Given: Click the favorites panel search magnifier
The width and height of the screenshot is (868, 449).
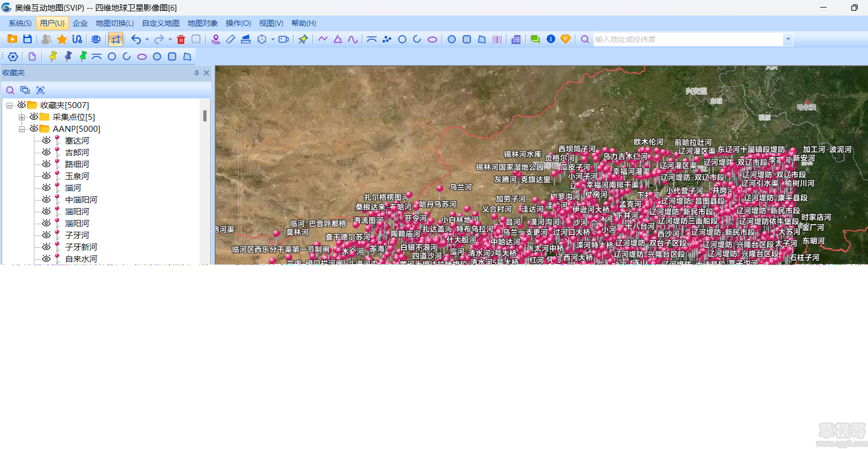Looking at the screenshot, I should pos(10,90).
